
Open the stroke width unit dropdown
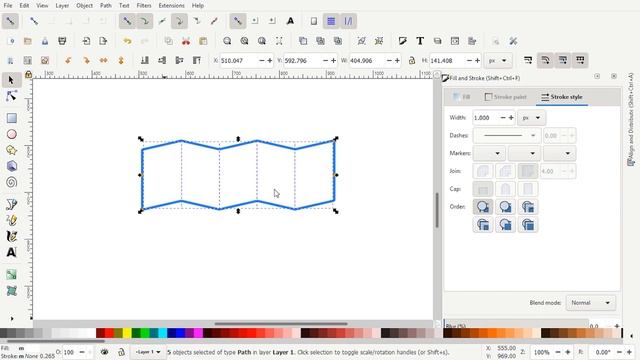point(531,118)
